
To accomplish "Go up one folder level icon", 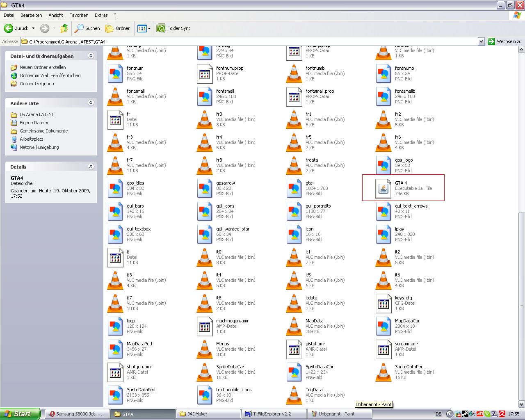I will pos(64,28).
